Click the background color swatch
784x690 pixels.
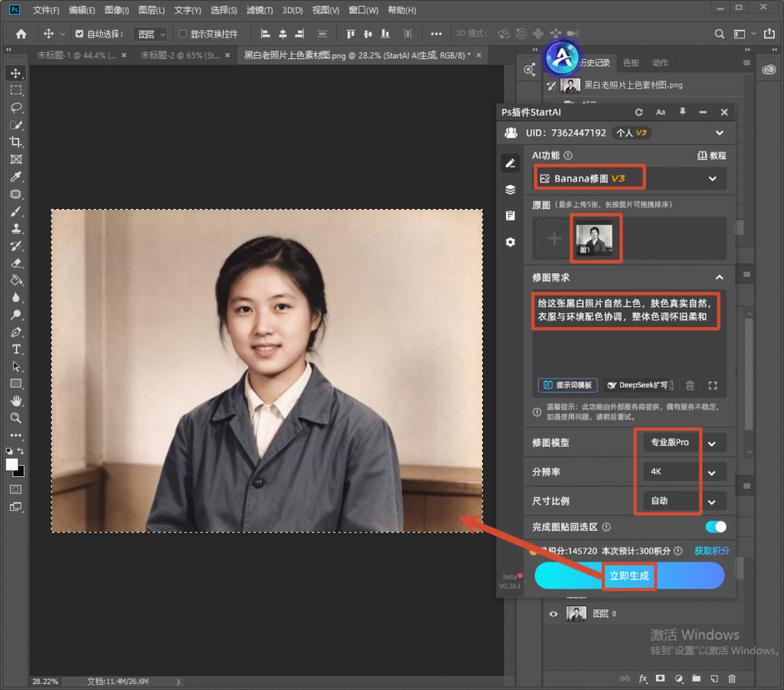(21, 473)
